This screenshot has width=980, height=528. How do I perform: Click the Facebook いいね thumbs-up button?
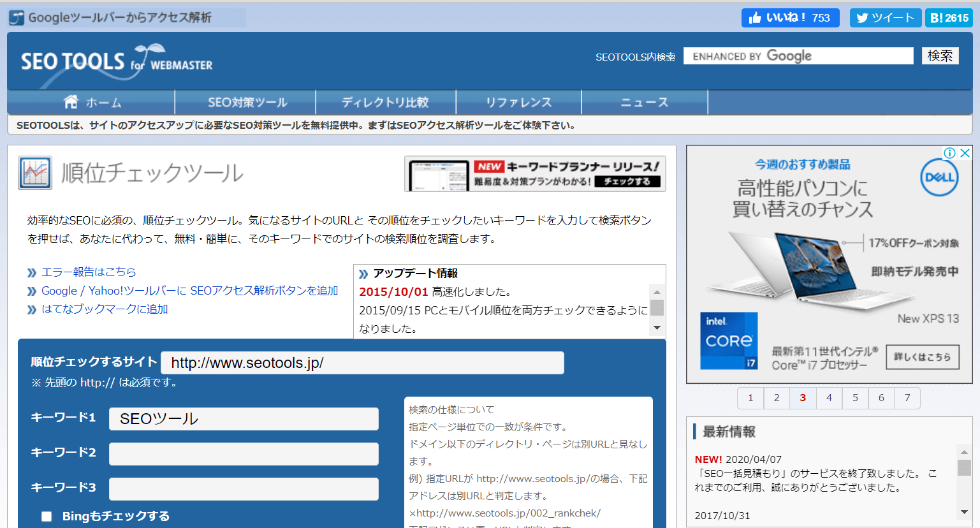click(790, 18)
